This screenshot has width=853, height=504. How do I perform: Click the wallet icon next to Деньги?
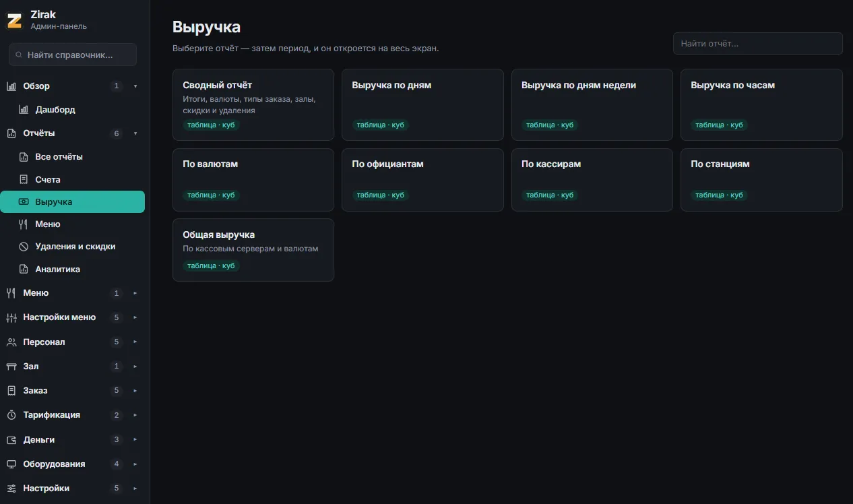click(x=11, y=439)
